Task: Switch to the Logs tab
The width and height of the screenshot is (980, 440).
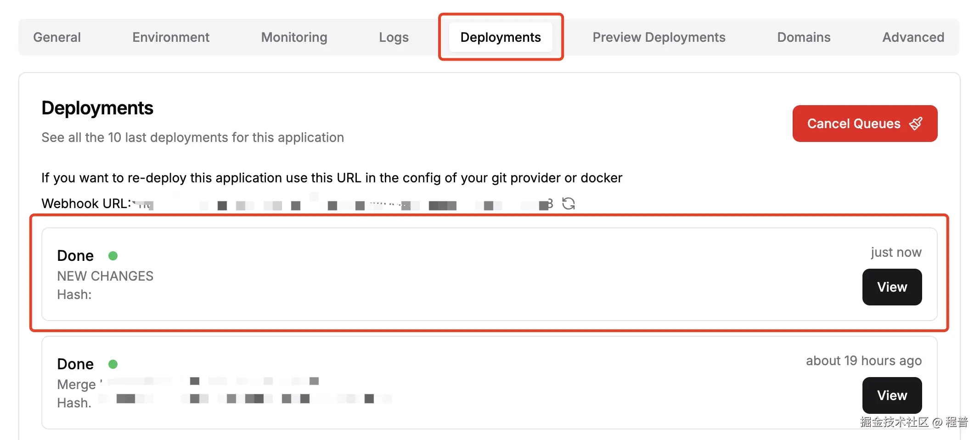Action: point(394,37)
